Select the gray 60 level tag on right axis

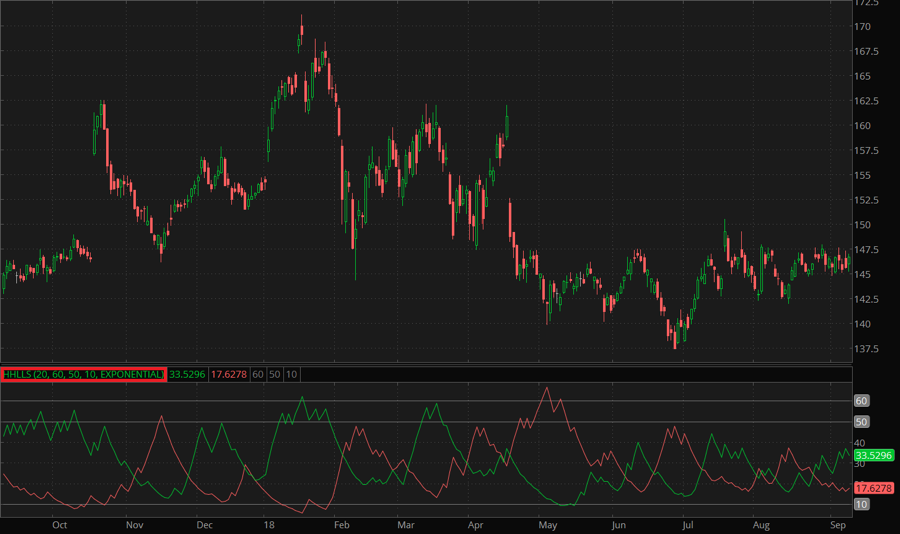(x=861, y=401)
